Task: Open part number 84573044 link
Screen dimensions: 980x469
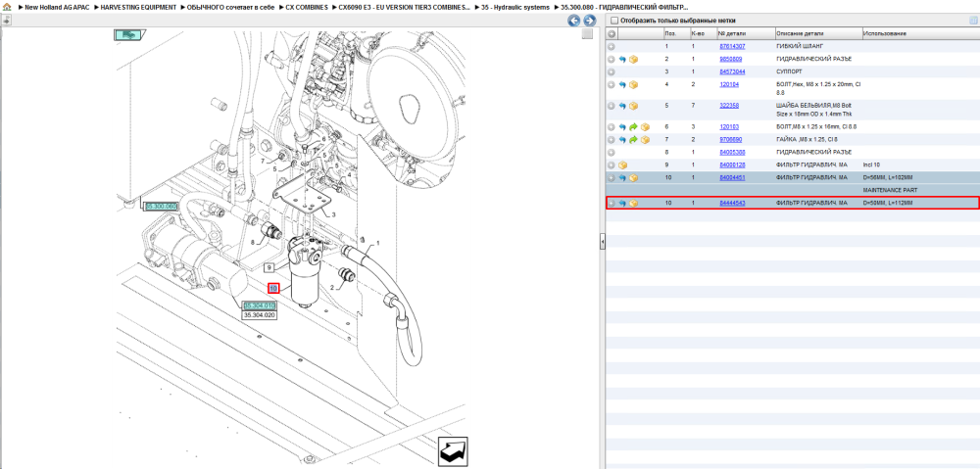Action: pos(732,71)
